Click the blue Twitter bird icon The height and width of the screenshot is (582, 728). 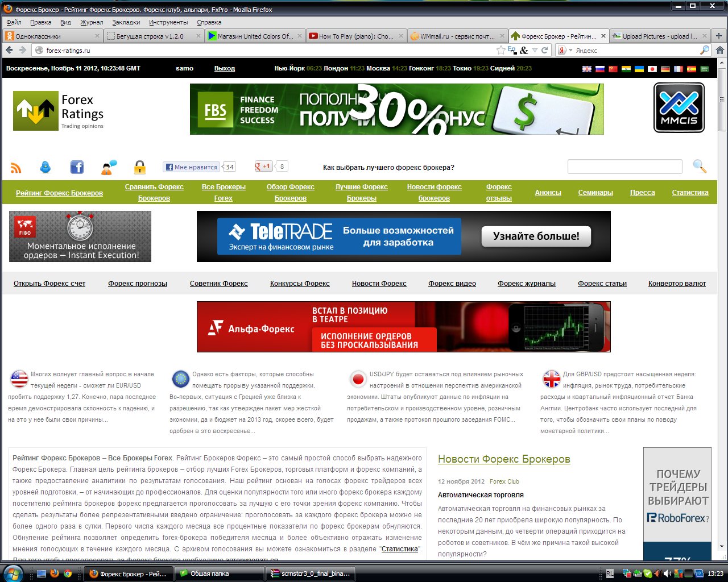45,167
